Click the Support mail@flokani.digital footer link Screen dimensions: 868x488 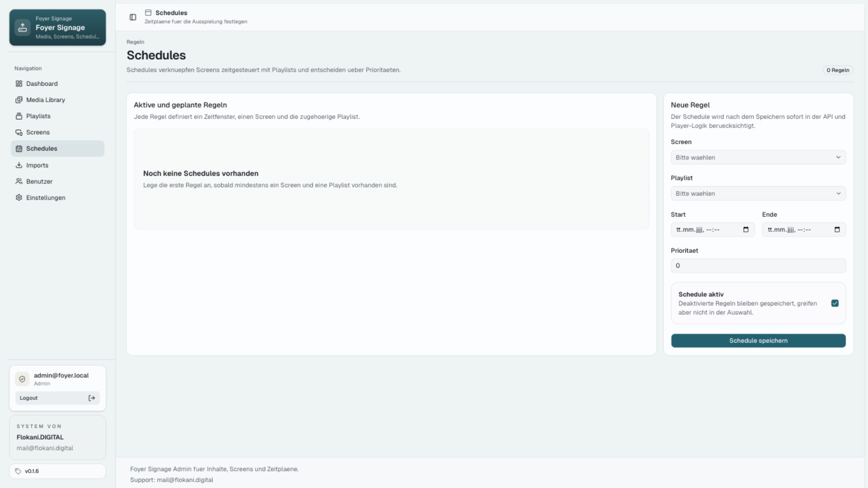tap(185, 480)
